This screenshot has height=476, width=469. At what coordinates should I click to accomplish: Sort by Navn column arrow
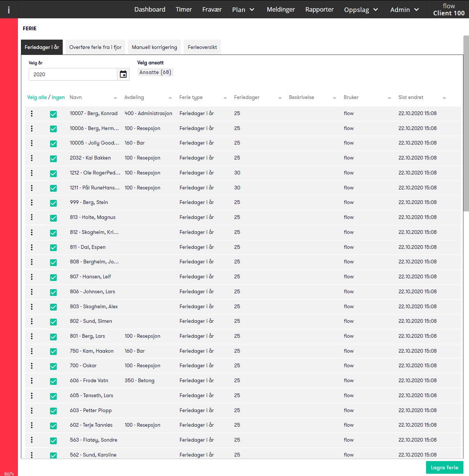point(115,98)
